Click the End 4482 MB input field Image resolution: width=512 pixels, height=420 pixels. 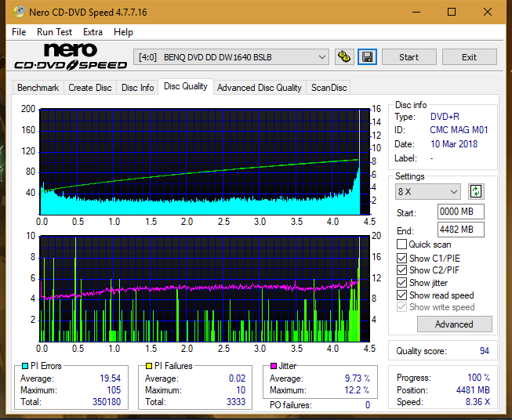click(x=461, y=230)
